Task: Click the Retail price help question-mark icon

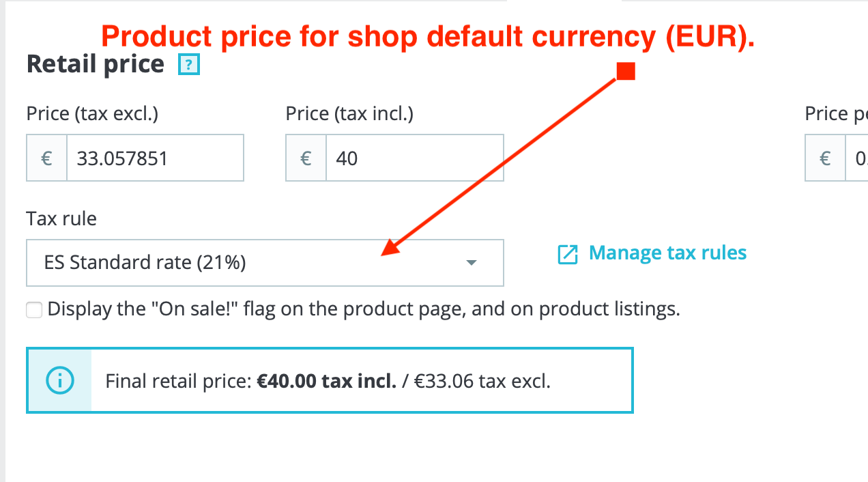Action: pyautogui.click(x=188, y=65)
